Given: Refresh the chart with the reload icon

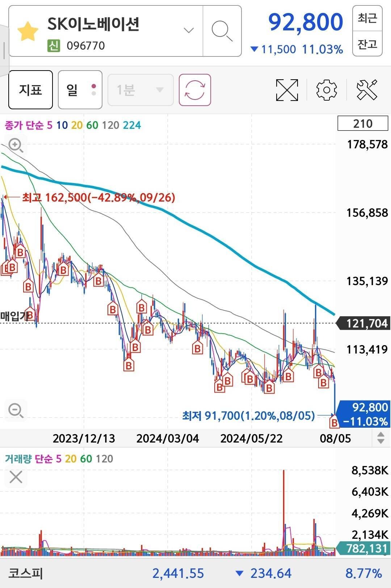Looking at the screenshot, I should coord(195,90).
